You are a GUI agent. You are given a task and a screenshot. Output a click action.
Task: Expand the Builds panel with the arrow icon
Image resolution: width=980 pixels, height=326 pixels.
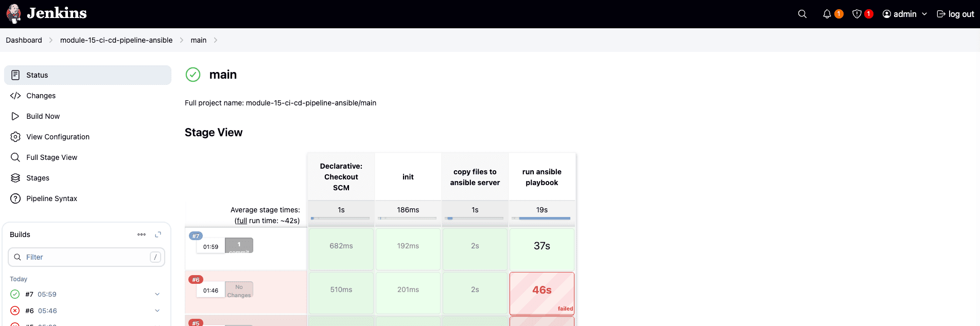click(x=158, y=234)
